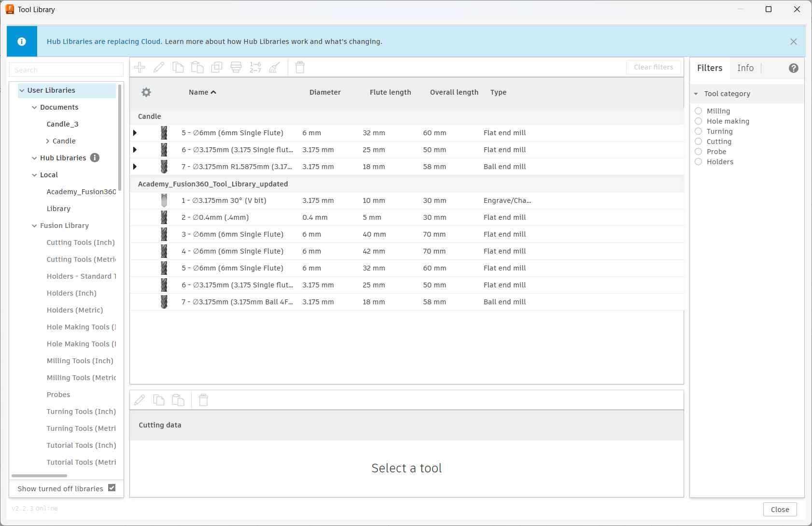Click the Copy icon in cutting data toolbar
This screenshot has height=526, width=812.
coord(159,400)
